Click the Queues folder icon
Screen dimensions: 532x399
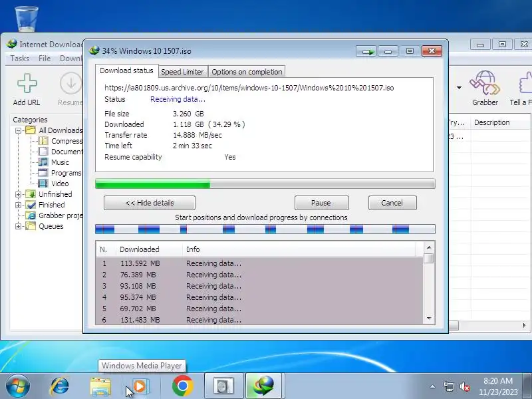tap(31, 226)
